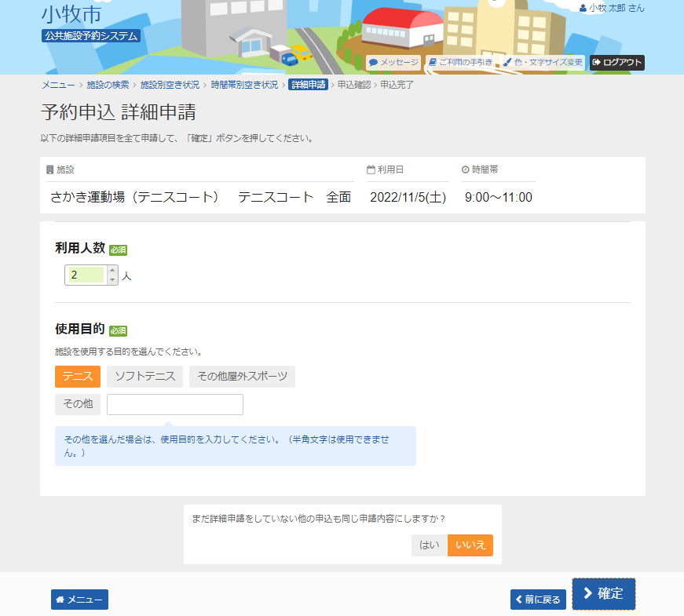
Task: Open ご利用の手引き guide book icon
Action: [433, 63]
